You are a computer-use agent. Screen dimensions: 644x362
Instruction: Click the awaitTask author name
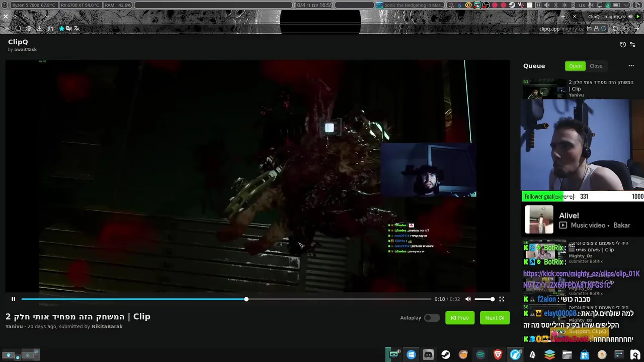[x=25, y=50]
